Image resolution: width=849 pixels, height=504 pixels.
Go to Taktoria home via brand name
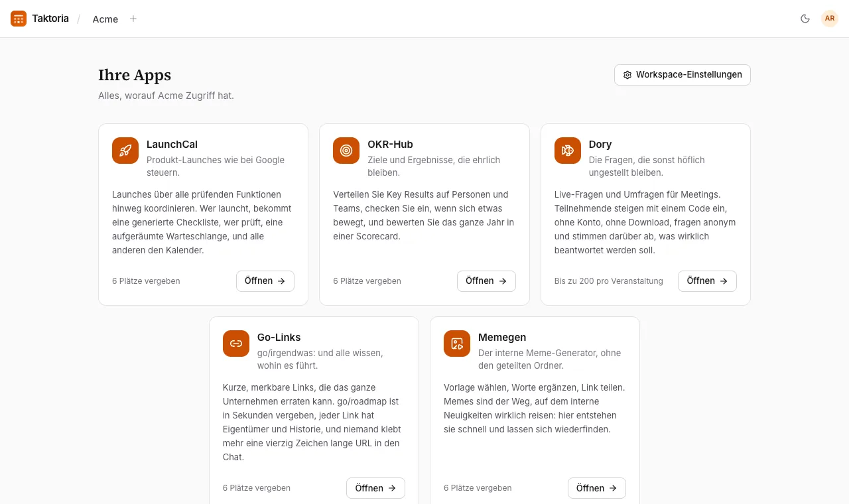coord(50,19)
